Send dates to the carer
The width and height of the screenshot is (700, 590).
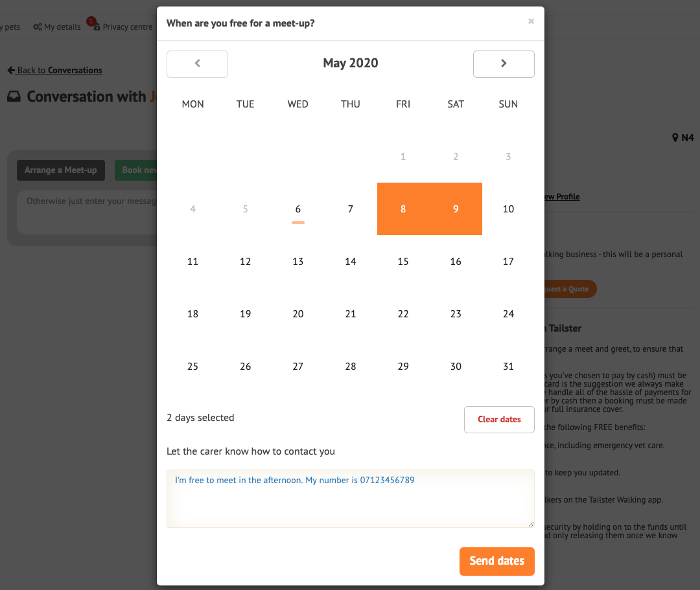coord(497,561)
